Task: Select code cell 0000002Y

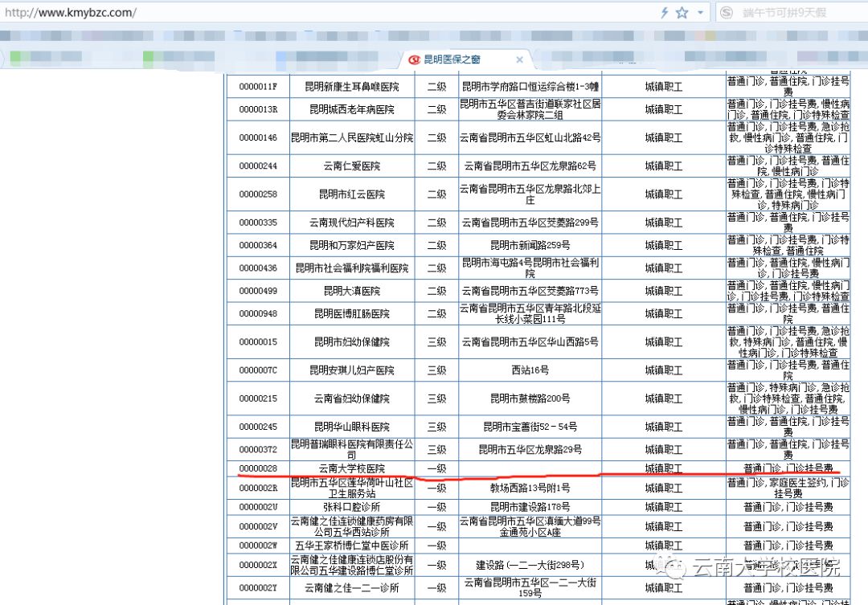Action: click(258, 587)
